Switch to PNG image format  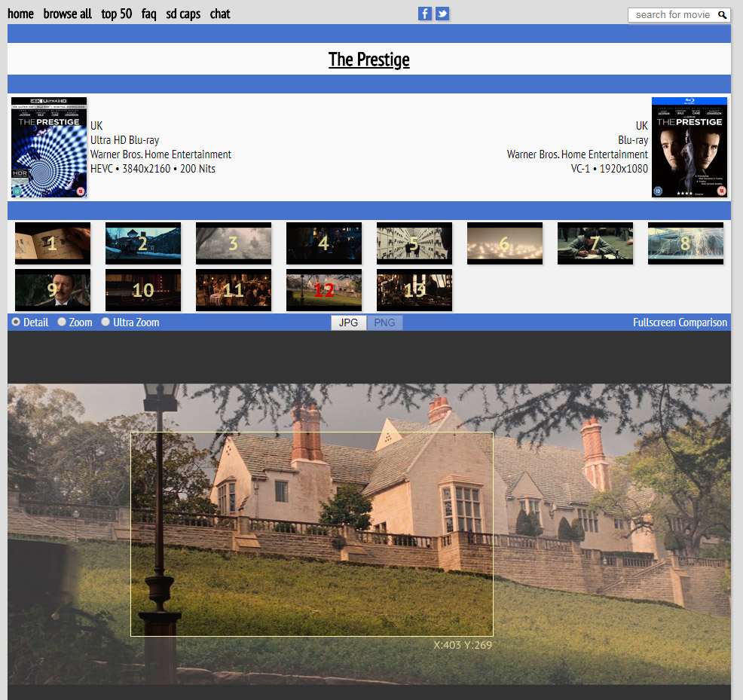tap(384, 322)
